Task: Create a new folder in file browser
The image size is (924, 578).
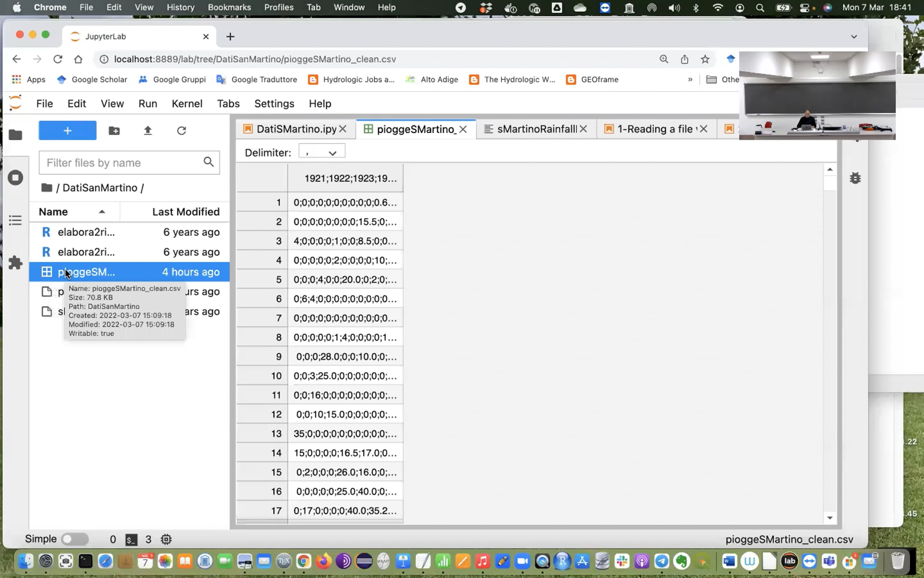Action: pyautogui.click(x=114, y=131)
